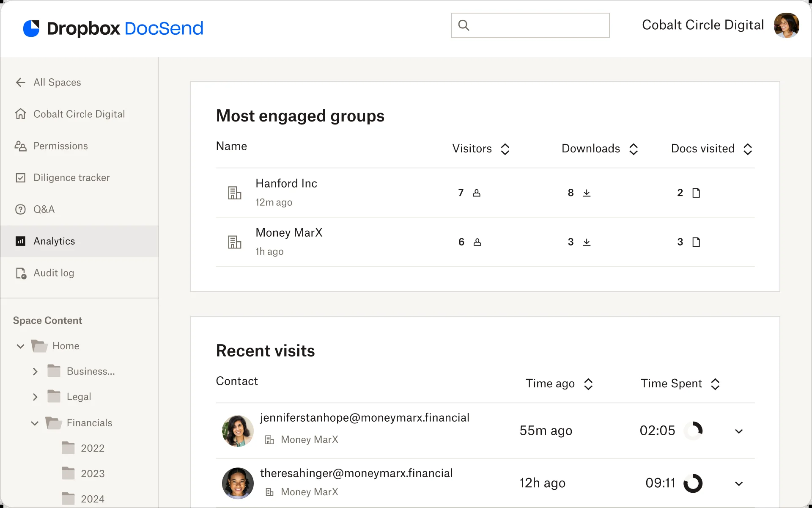Select Analytics in the sidebar
812x508 pixels.
[x=79, y=241]
